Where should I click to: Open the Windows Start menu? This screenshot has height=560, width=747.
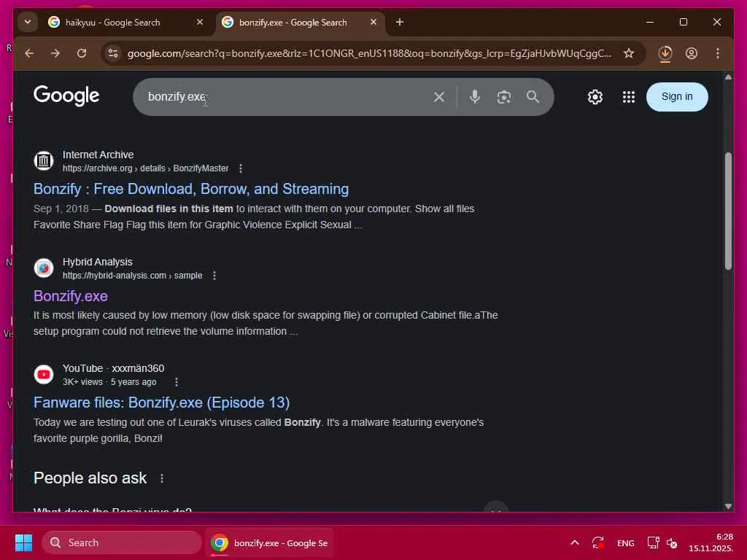coord(23,542)
